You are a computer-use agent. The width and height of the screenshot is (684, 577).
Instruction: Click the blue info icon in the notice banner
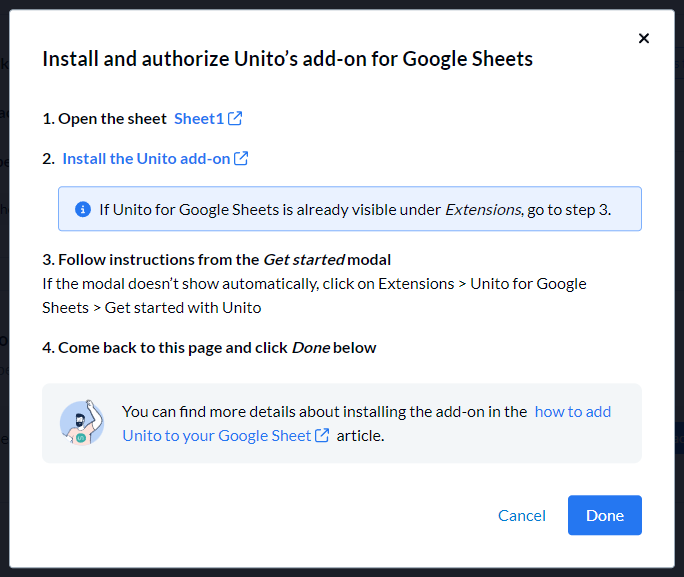pyautogui.click(x=83, y=209)
